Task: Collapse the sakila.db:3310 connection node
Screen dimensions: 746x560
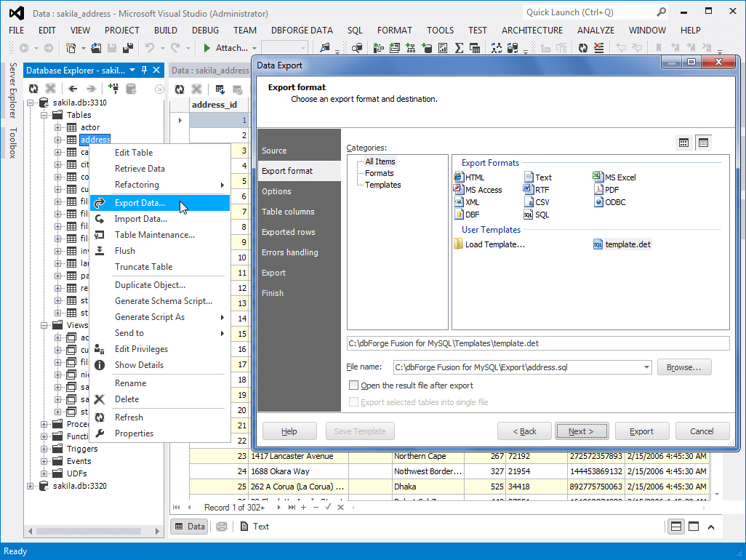Action: [x=31, y=103]
